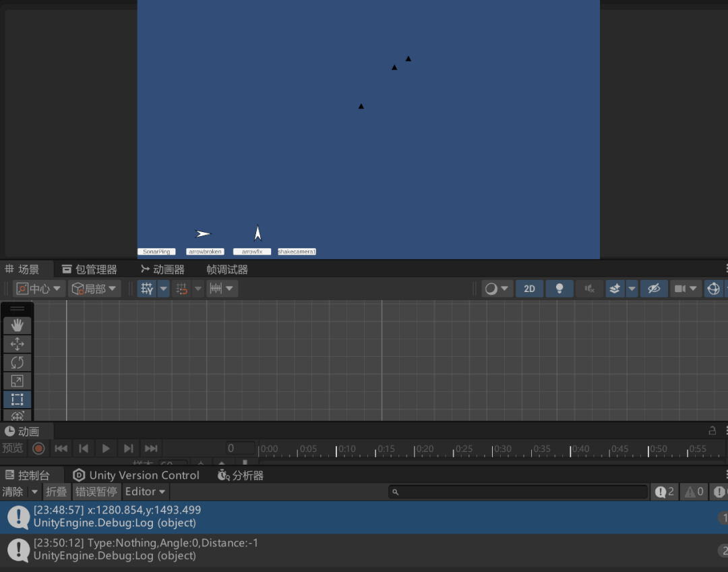The height and width of the screenshot is (572, 728).
Task: Select the Scale tool
Action: point(17,381)
